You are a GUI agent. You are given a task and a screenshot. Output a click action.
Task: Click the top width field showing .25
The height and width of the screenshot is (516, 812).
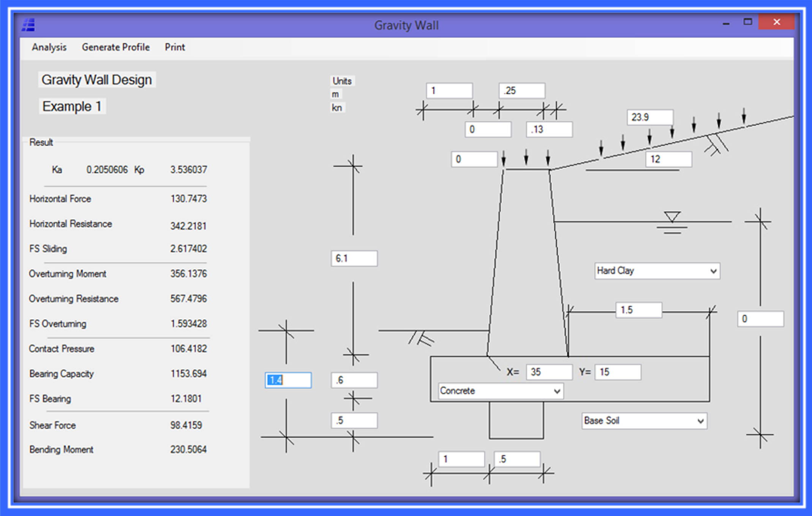tap(522, 90)
